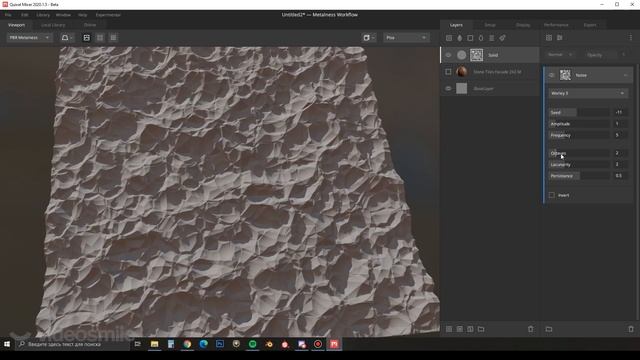
Task: Open Task View from the taskbar
Action: click(138, 344)
